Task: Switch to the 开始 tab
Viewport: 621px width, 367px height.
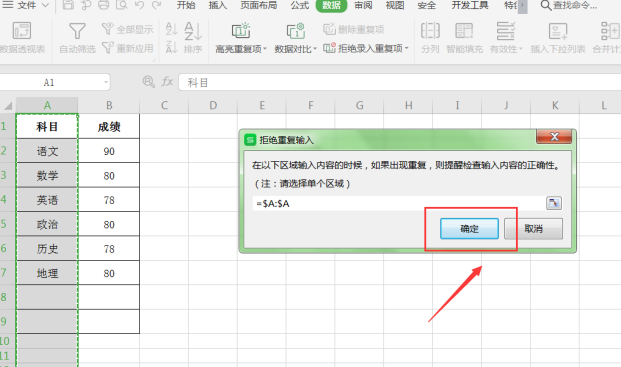Action: [186, 5]
